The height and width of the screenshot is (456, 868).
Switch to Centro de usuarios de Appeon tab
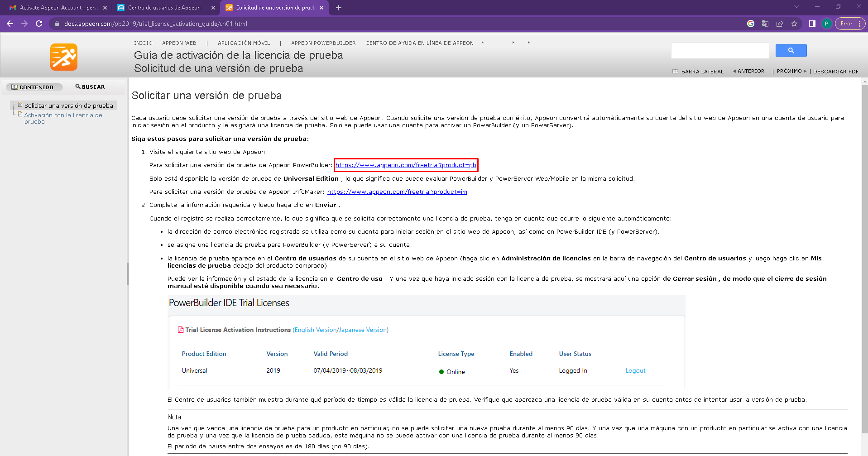coord(165,8)
